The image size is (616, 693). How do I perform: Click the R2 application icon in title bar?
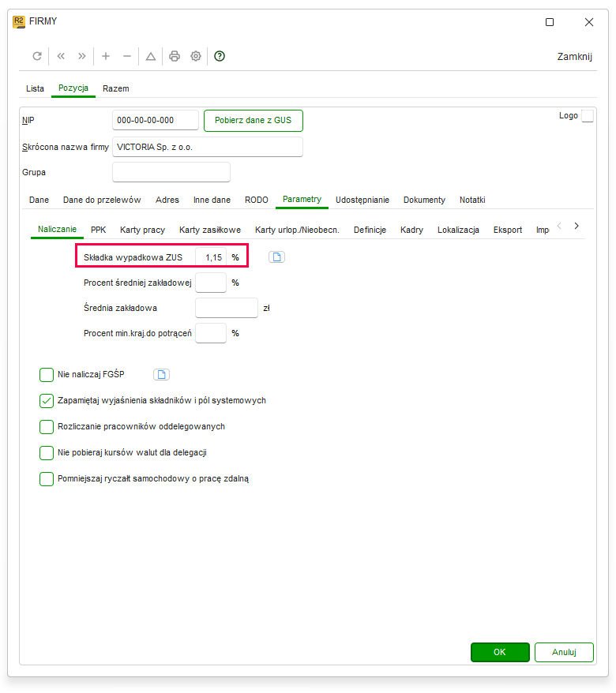(19, 21)
